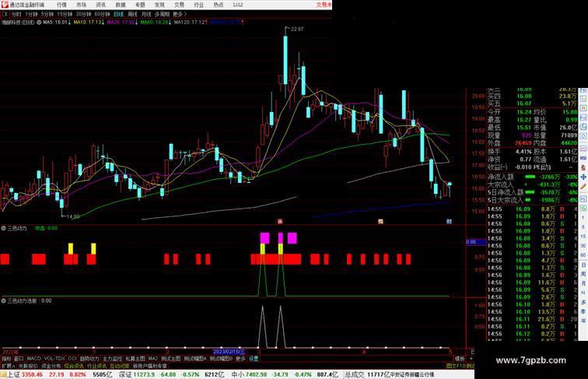Open 新用户福利专享 promotion
Viewport: 588px width, 379px height.
pyautogui.click(x=150, y=366)
